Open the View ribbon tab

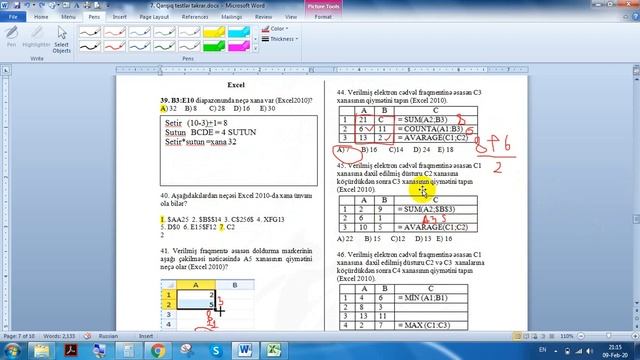(x=291, y=17)
